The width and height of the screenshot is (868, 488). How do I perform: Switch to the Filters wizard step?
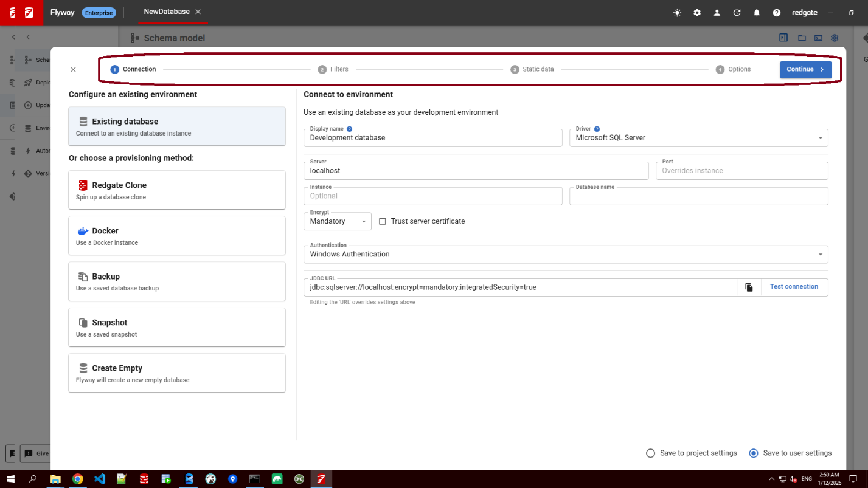point(333,69)
